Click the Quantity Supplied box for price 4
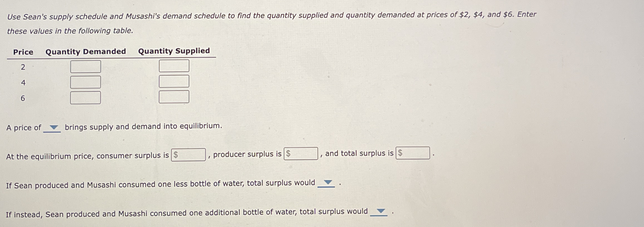This screenshot has width=644, height=227. pos(174,82)
